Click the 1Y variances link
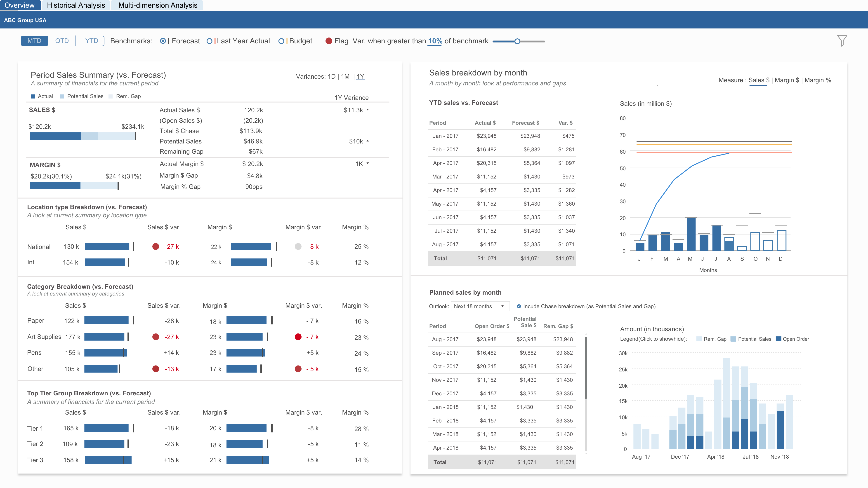The width and height of the screenshot is (868, 488). [361, 76]
